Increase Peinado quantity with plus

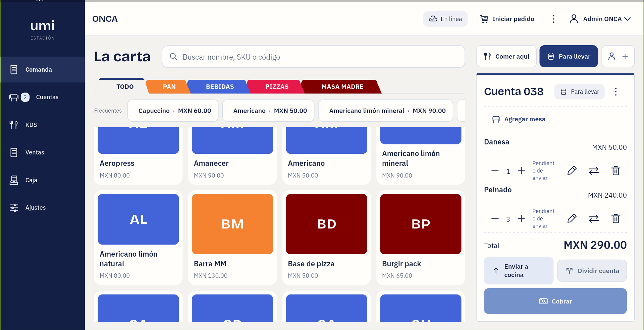tap(521, 219)
